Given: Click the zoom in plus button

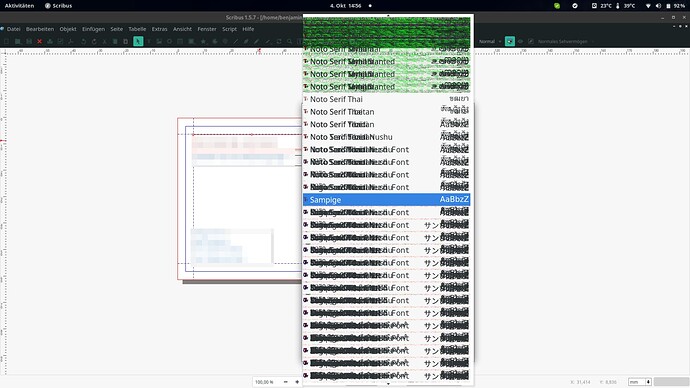Looking at the screenshot, I should pos(297,382).
